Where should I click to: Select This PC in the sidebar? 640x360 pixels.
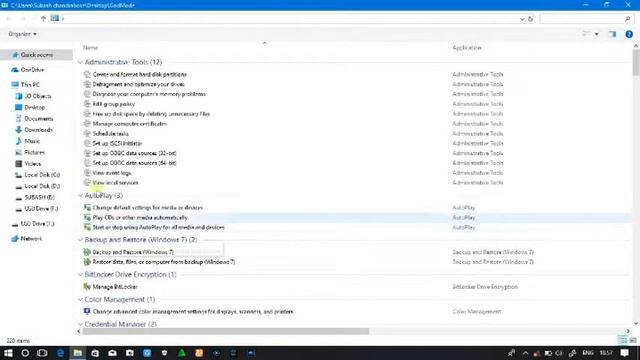coord(30,84)
